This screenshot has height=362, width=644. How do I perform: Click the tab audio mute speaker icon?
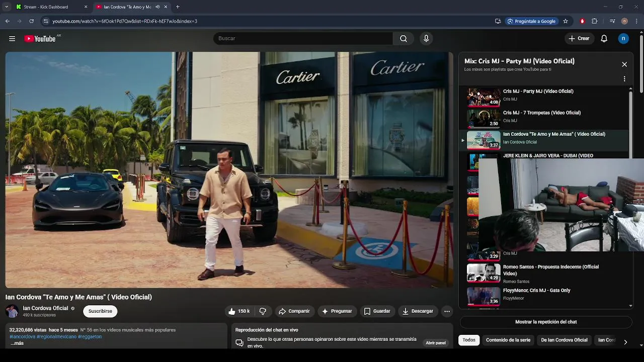click(x=157, y=7)
